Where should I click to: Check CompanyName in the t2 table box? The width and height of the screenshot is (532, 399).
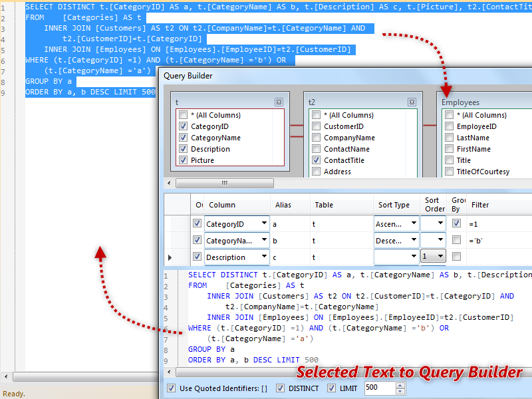317,138
